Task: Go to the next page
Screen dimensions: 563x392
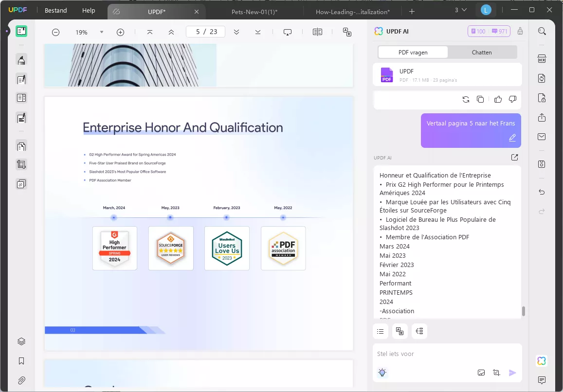Action: coord(236,32)
